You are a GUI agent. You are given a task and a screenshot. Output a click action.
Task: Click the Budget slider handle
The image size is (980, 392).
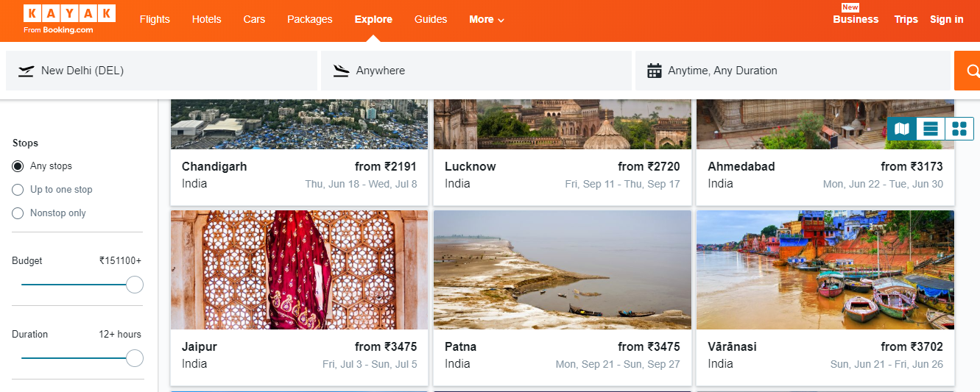click(x=135, y=285)
